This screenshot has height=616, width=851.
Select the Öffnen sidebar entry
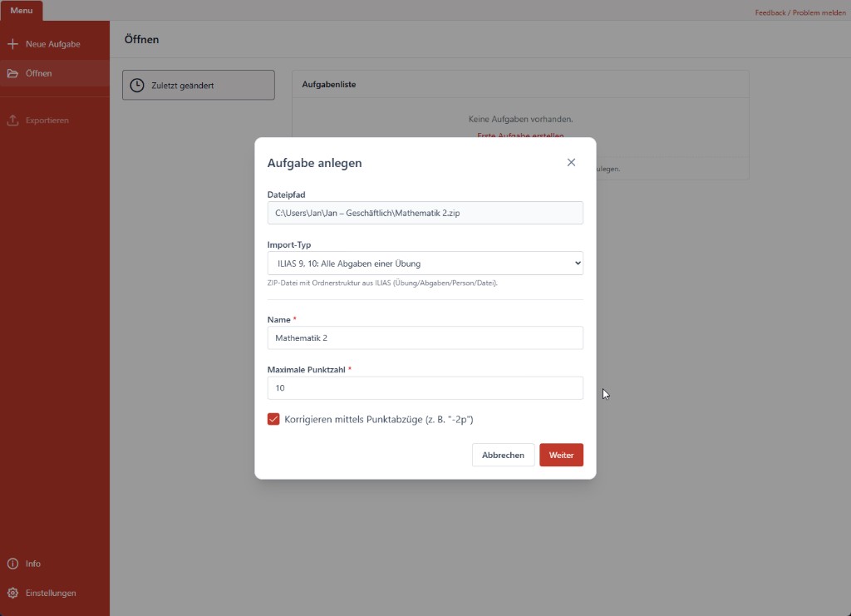coord(55,73)
